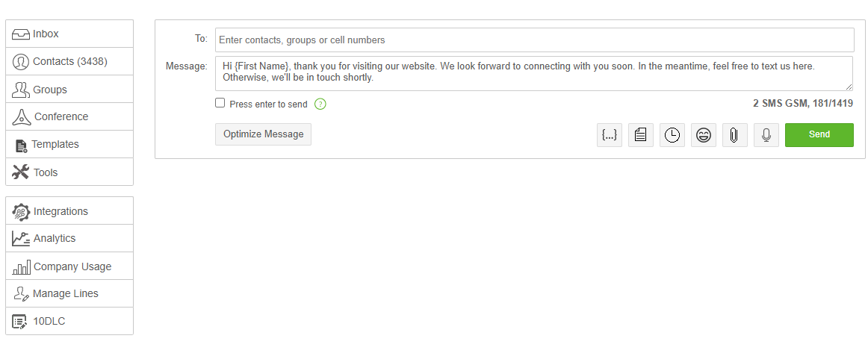Viewport: 868px width, 362px height.
Task: Open the message templates icon
Action: click(641, 135)
